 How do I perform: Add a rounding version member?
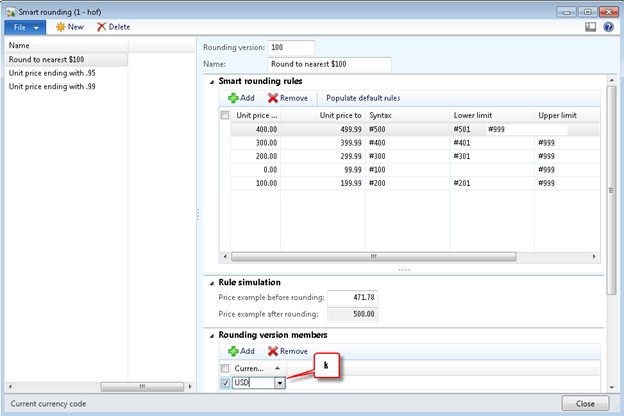(241, 351)
